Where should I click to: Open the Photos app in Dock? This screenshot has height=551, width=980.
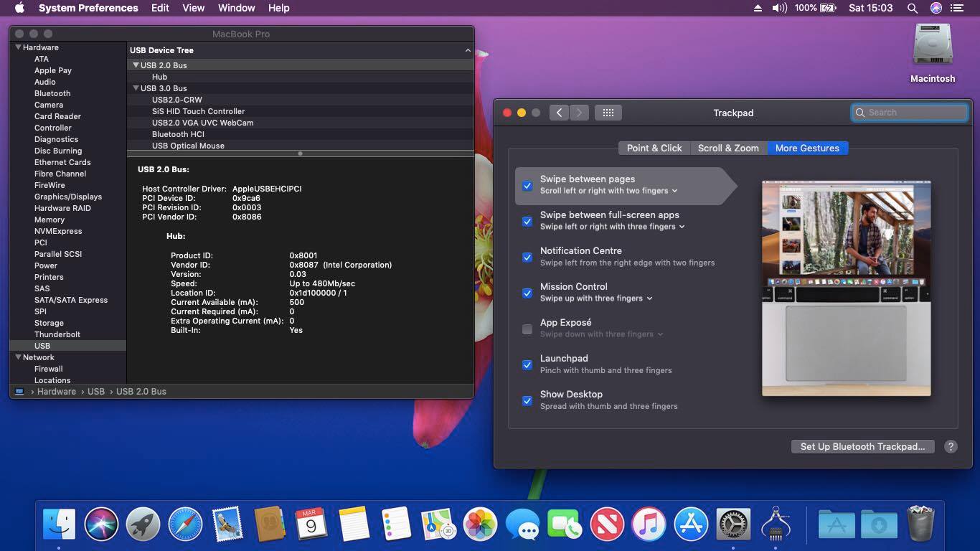tap(480, 524)
